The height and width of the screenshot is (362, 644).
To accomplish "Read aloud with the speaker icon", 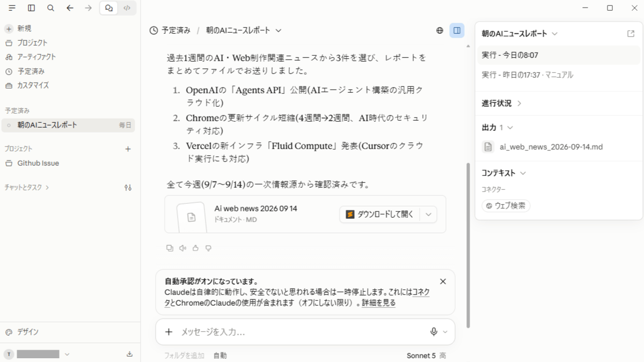I will [x=182, y=248].
